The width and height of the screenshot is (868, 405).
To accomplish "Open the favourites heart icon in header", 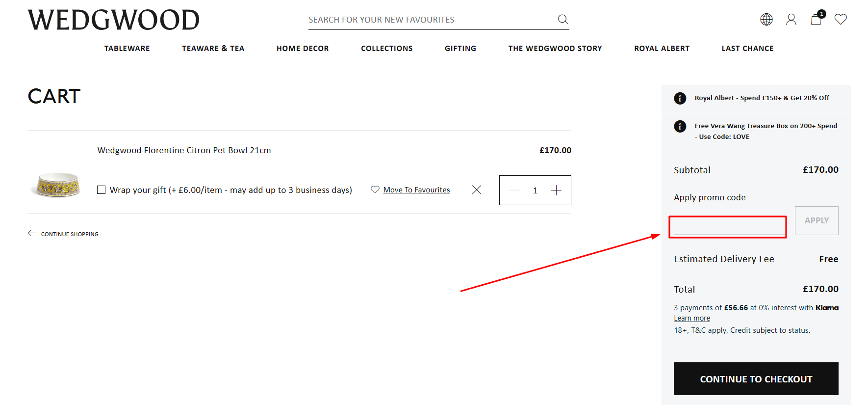I will coord(841,19).
